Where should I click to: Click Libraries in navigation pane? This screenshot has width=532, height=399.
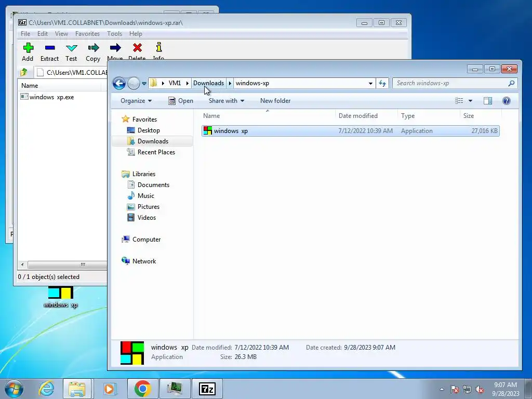pyautogui.click(x=139, y=174)
